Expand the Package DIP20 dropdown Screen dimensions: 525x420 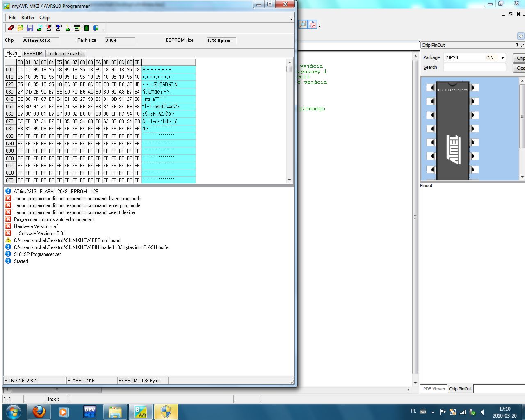pos(502,58)
